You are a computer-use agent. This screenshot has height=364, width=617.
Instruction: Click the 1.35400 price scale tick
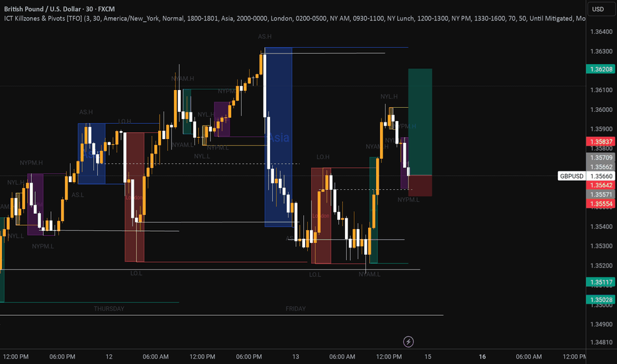[x=601, y=226]
